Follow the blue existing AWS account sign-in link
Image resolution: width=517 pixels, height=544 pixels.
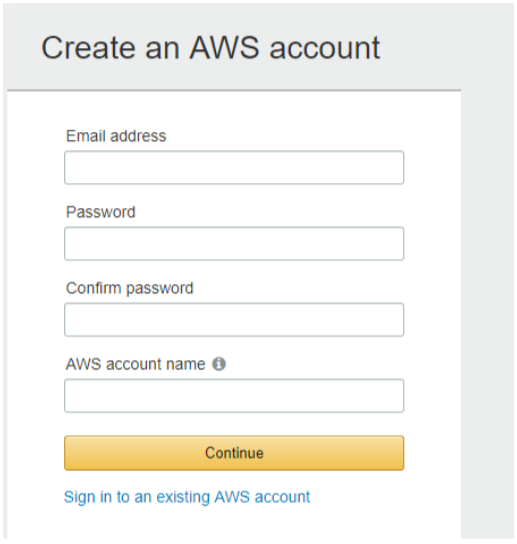187,497
